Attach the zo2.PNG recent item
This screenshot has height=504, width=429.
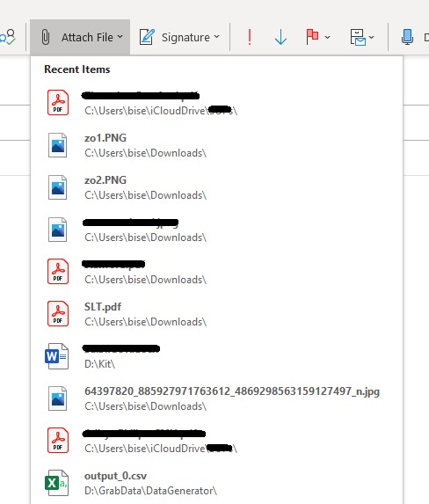[x=216, y=187]
